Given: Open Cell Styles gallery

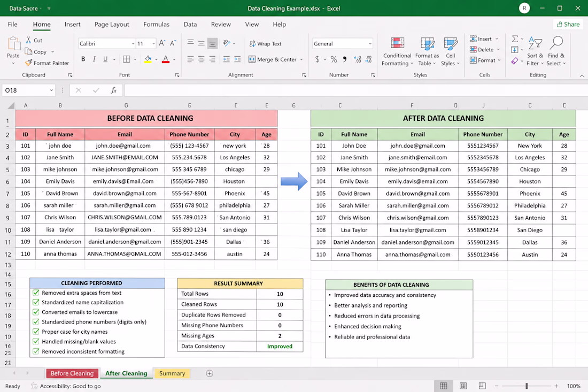Looking at the screenshot, I should pyautogui.click(x=450, y=51).
